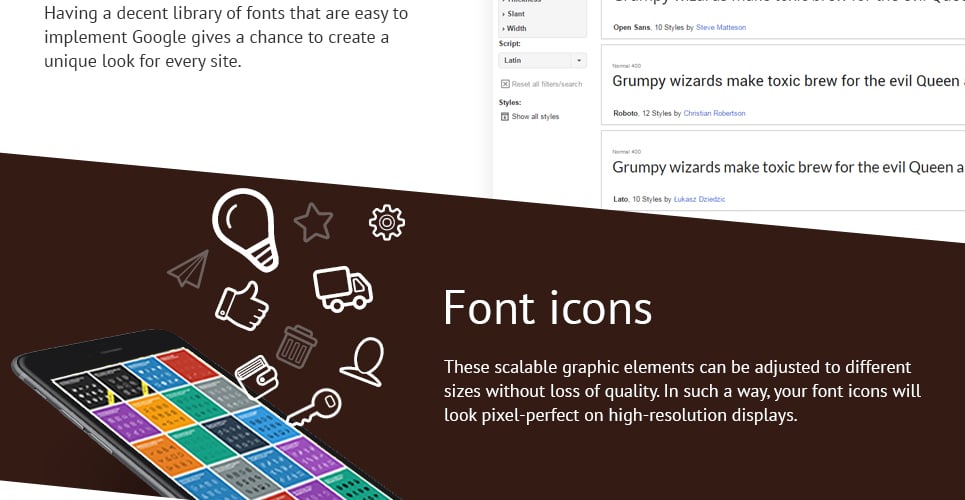Click the light bulb icon
This screenshot has height=500, width=965.
[246, 229]
